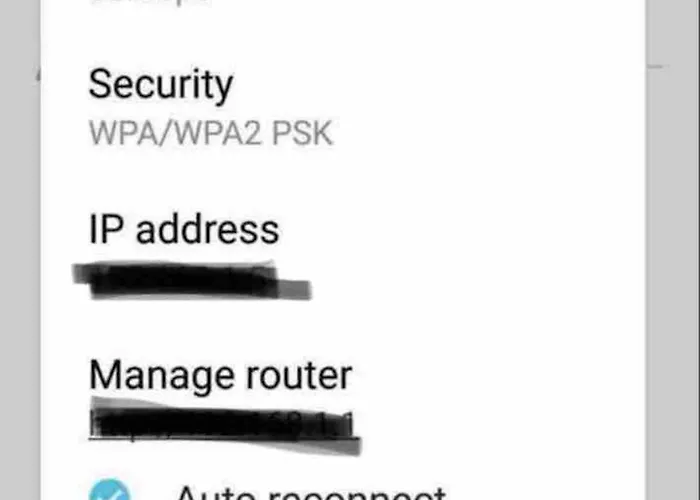Tap the blue checkmark circle icon
This screenshot has height=500, width=700.
pos(110,490)
